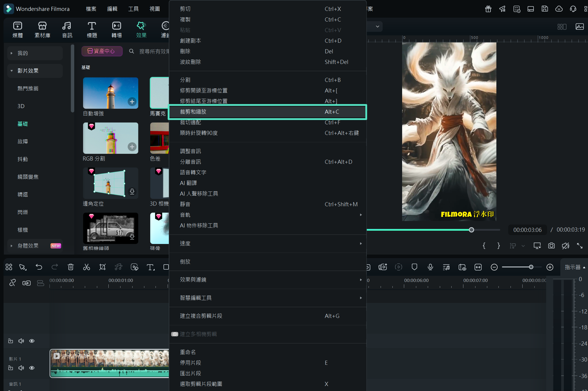Switch to the Titles (標題) panel
This screenshot has width=588, height=391.
coord(92,29)
